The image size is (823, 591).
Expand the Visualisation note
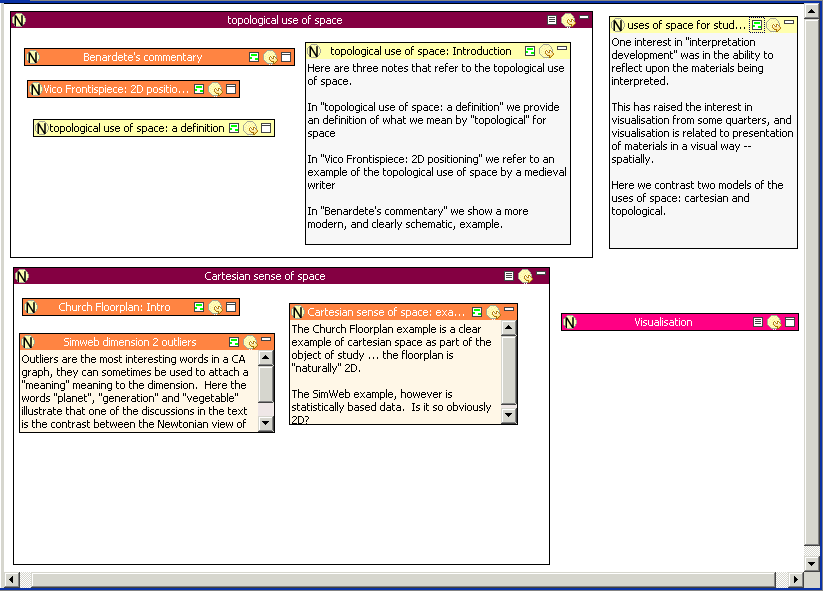point(790,322)
